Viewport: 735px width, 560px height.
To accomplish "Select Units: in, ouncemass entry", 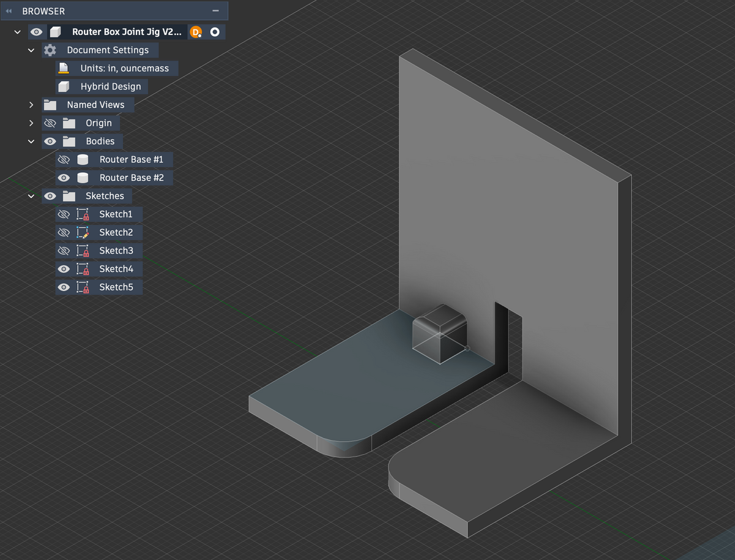I will [125, 68].
